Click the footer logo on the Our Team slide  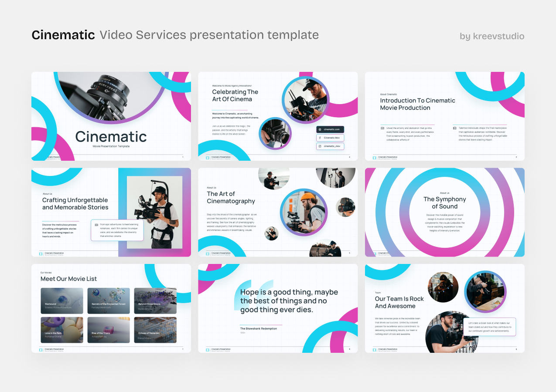pyautogui.click(x=375, y=349)
